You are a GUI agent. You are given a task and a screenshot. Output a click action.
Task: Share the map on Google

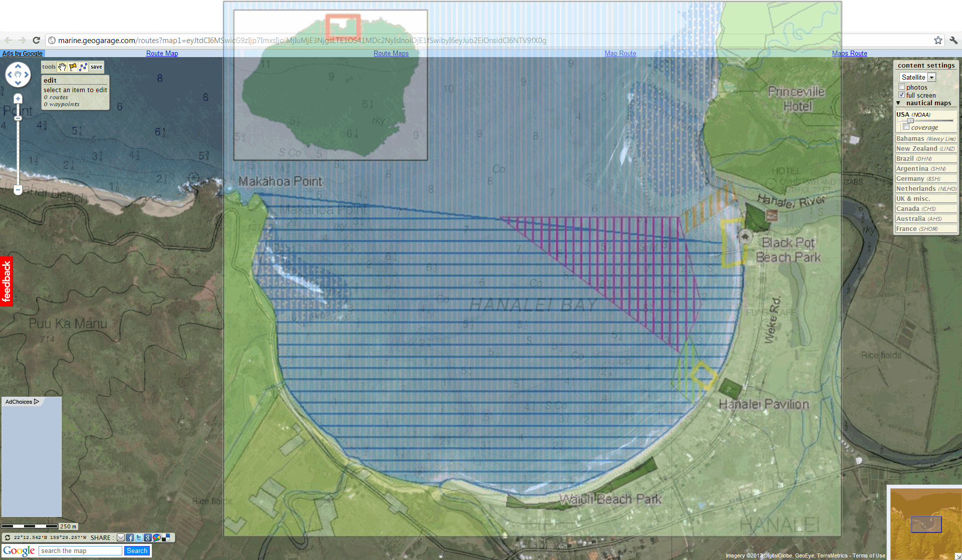coord(148,537)
